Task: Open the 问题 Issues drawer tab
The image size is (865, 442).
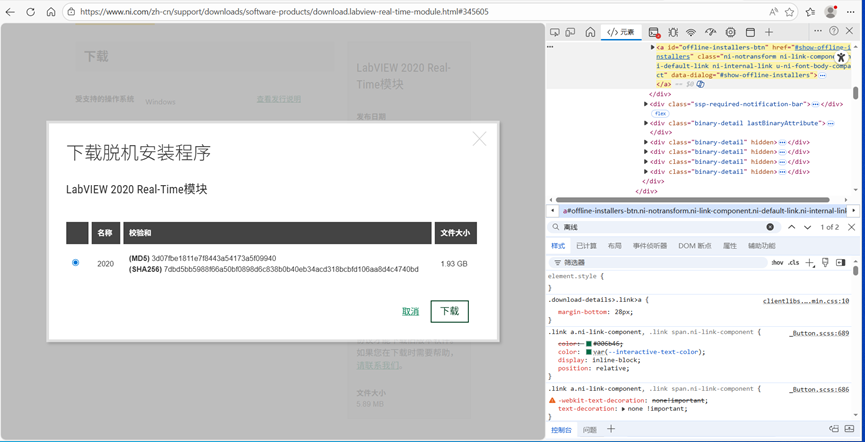Action: (590, 430)
